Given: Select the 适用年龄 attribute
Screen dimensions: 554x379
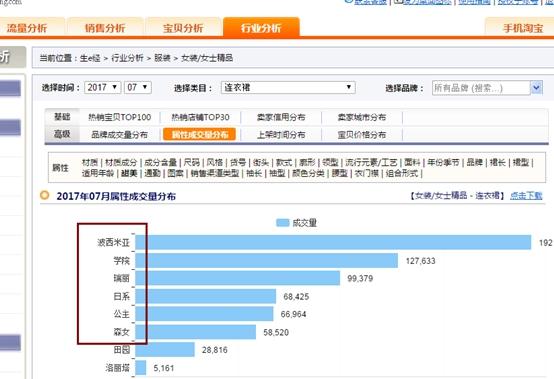Looking at the screenshot, I should point(98,173).
